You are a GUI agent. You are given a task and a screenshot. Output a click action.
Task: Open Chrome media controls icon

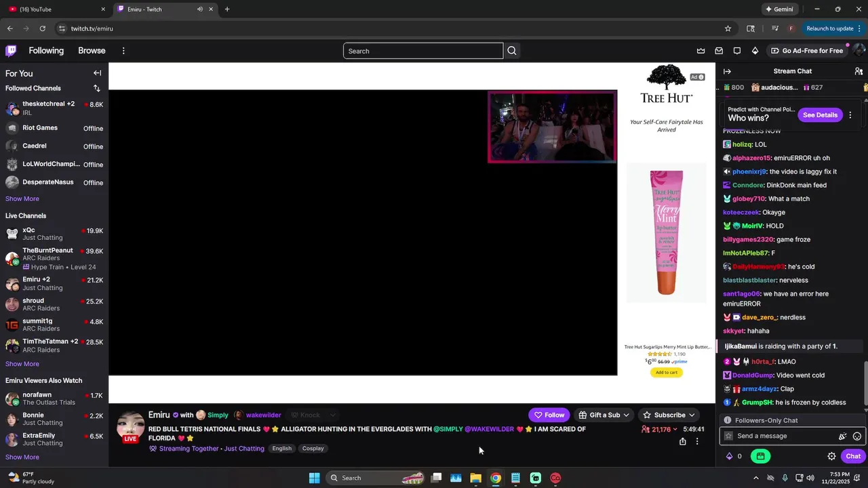(x=774, y=28)
